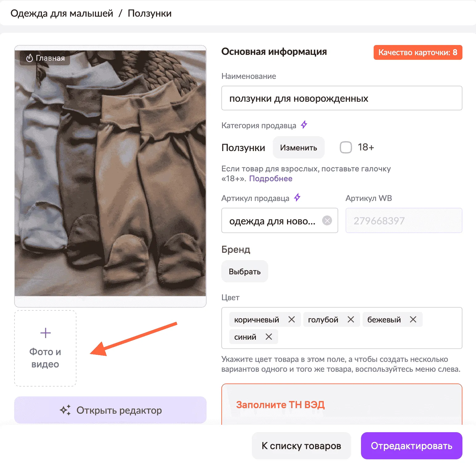Remove the коричневый color tag
Image resolution: width=476 pixels, height=463 pixels.
[292, 319]
